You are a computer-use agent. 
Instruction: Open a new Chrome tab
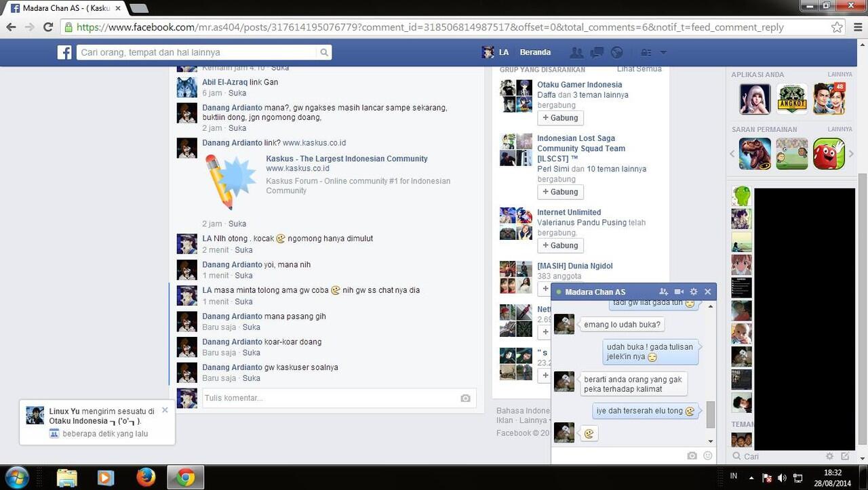[x=138, y=8]
